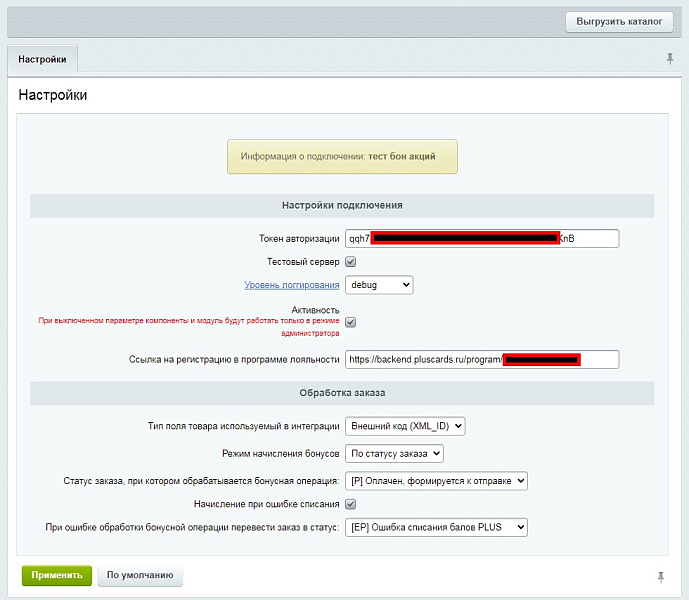Viewport: 689px width, 600px height.
Task: Open the [P] Оплачен order status dropdown
Action: tap(435, 481)
